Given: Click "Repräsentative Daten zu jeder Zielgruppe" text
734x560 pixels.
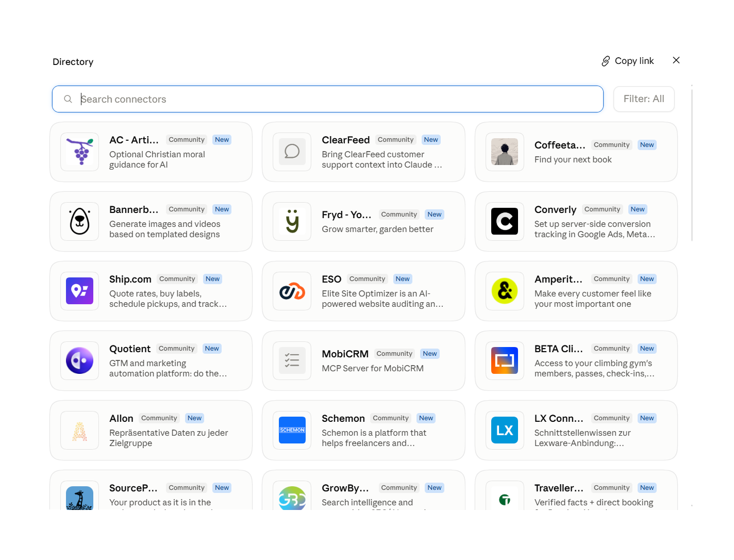Looking at the screenshot, I should pos(169,438).
